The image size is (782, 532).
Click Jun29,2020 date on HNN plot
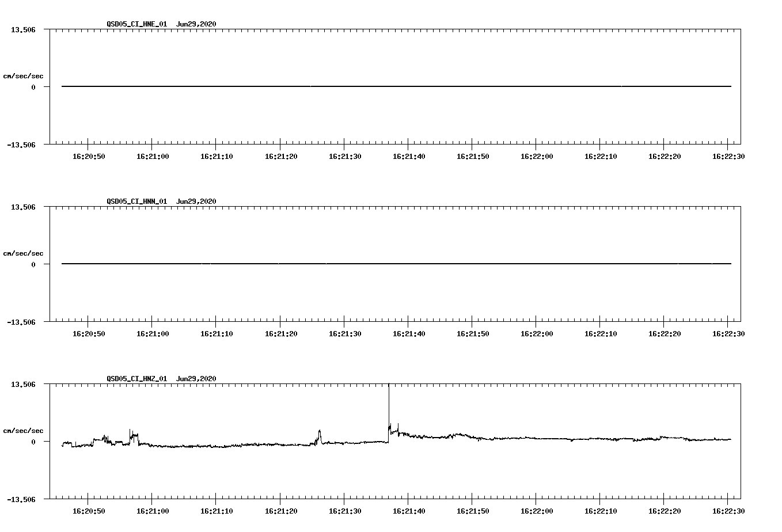coord(196,202)
